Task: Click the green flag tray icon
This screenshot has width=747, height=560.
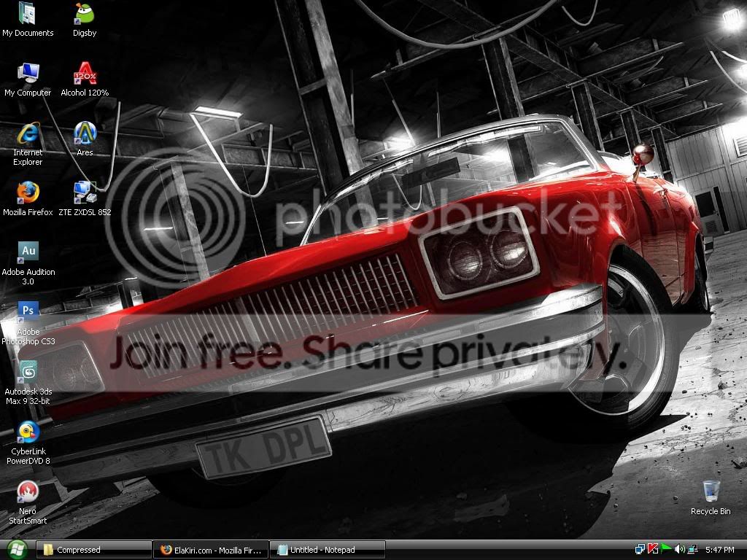Action: pyautogui.click(x=667, y=550)
